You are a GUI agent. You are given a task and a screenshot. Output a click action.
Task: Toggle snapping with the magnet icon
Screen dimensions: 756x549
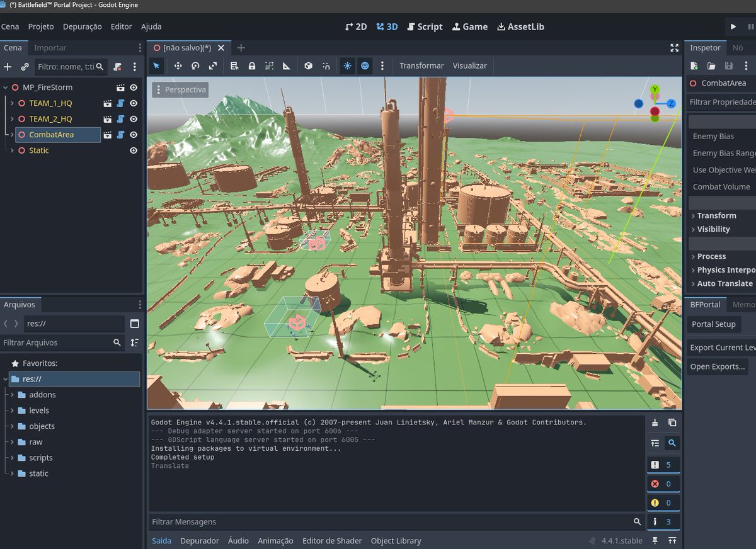[x=326, y=65]
